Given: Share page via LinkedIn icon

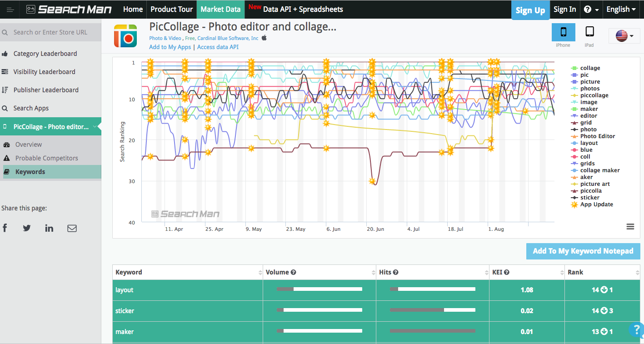Looking at the screenshot, I should point(49,228).
